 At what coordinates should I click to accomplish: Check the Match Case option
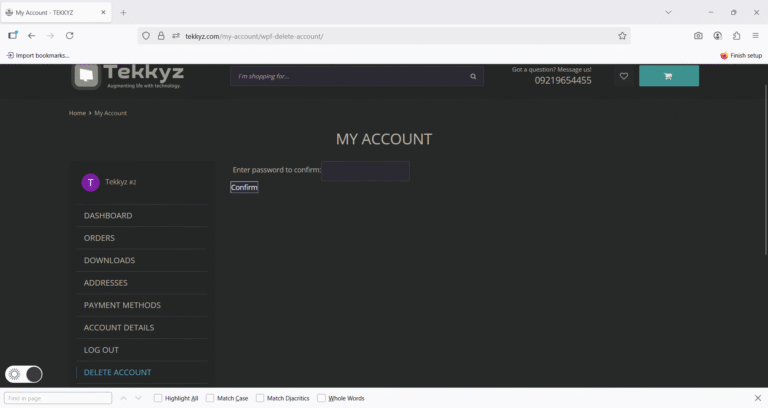[x=210, y=398]
